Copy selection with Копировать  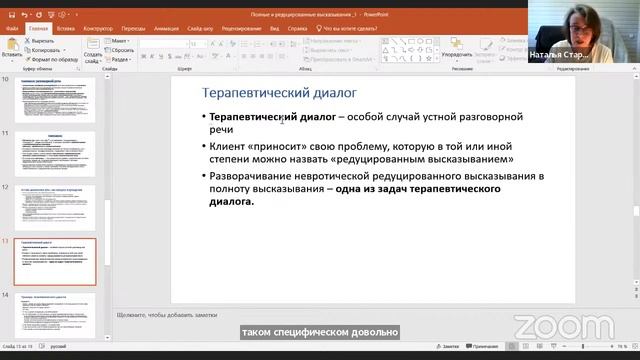pos(42,50)
